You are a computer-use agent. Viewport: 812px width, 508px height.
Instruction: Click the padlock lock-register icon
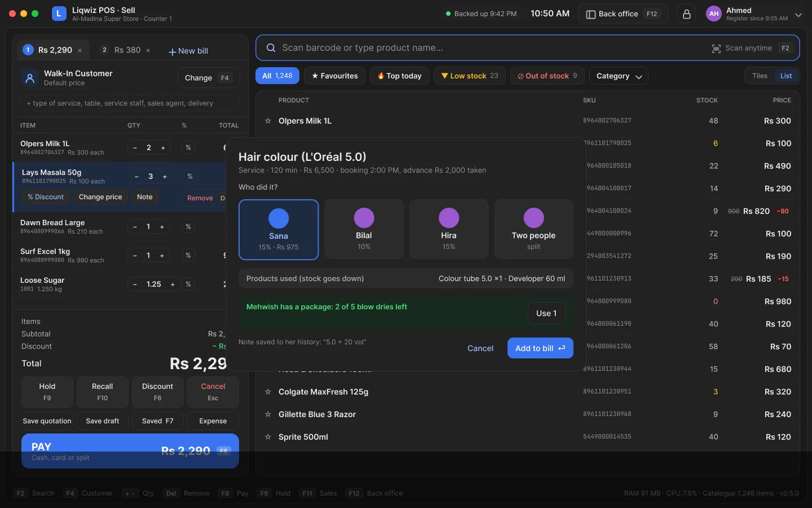point(686,14)
